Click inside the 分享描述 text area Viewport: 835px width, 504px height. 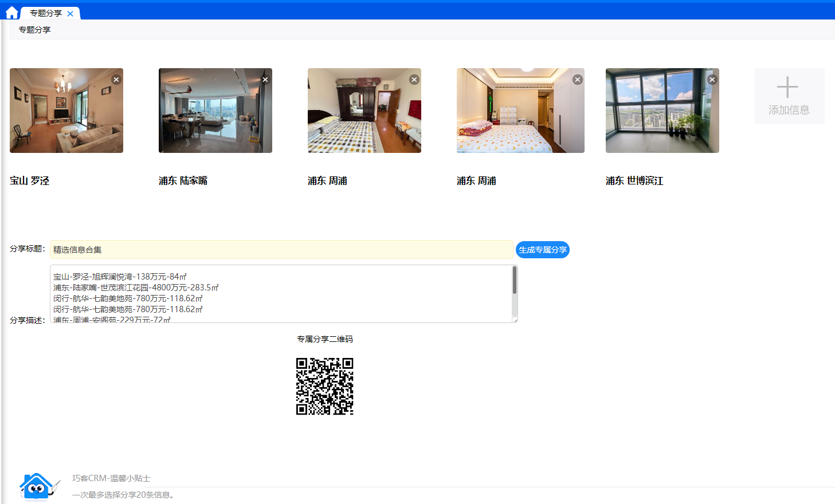coord(281,293)
